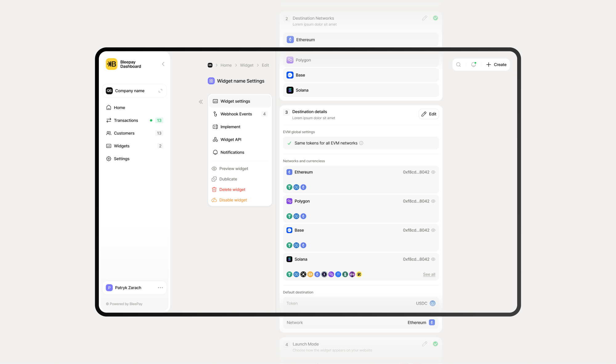Select Solana in Destination Networks list
The height and width of the screenshot is (364, 616).
click(x=361, y=90)
